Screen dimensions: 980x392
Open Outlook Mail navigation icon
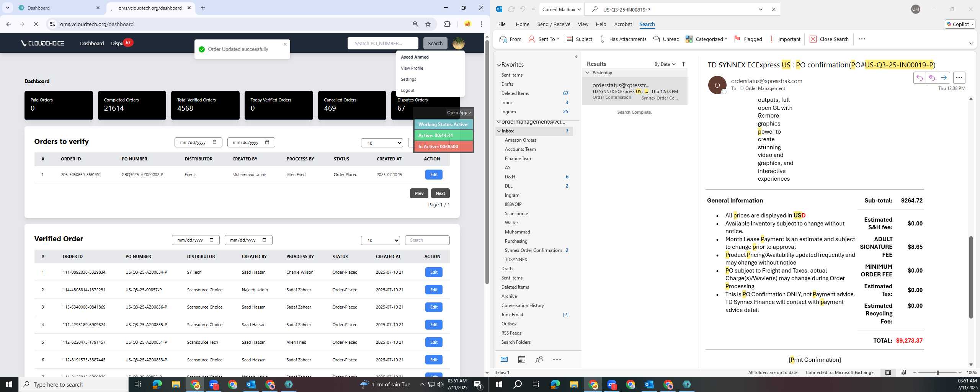[x=504, y=359]
